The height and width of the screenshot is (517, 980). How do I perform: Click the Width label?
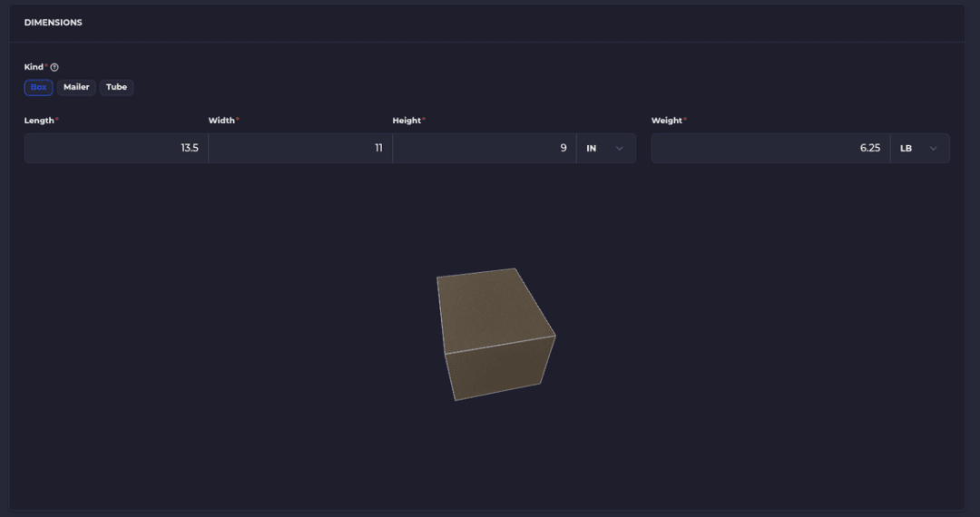[221, 121]
